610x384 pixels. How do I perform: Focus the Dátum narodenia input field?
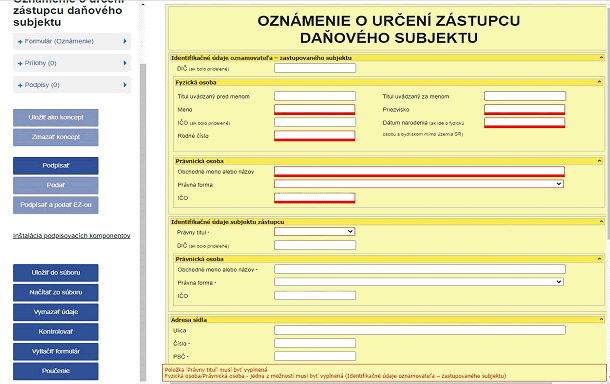pyautogui.click(x=524, y=123)
